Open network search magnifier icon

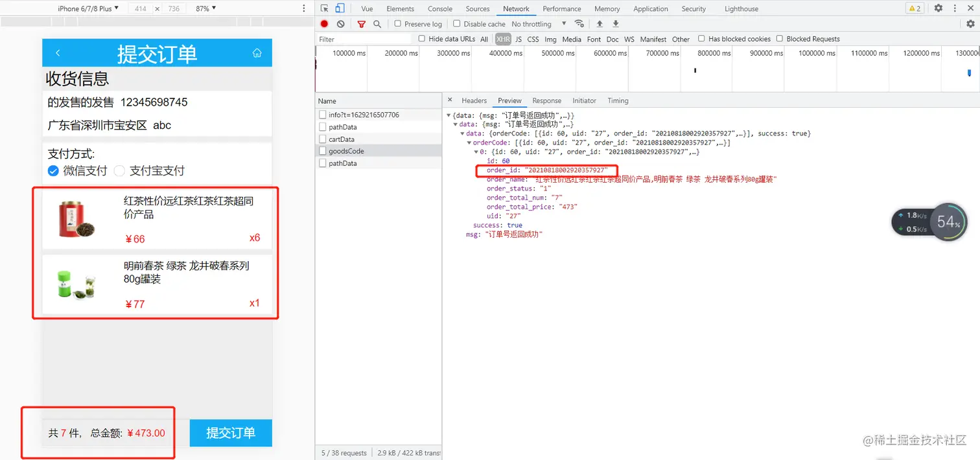pyautogui.click(x=377, y=24)
